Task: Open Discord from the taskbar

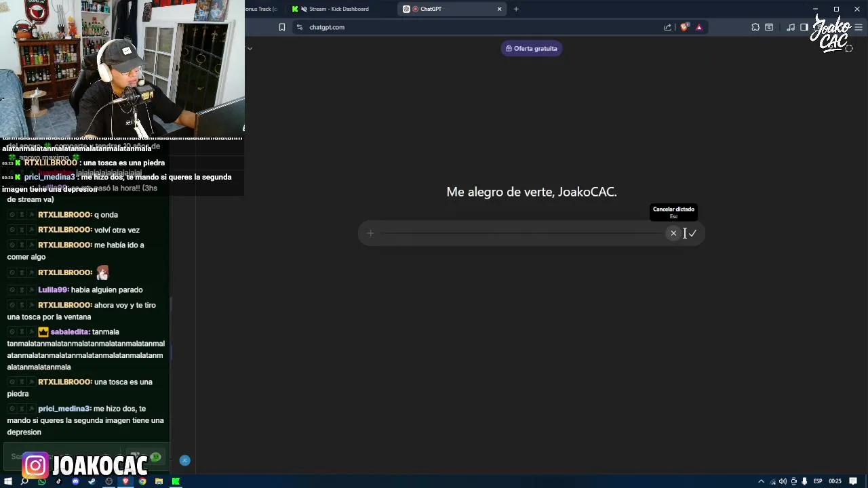Action: click(x=75, y=481)
